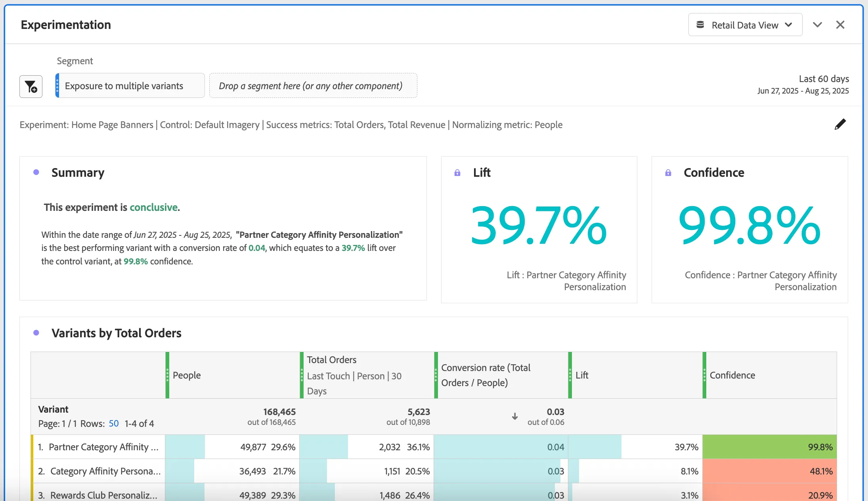The image size is (868, 501).
Task: Click the People column header
Action: point(232,375)
